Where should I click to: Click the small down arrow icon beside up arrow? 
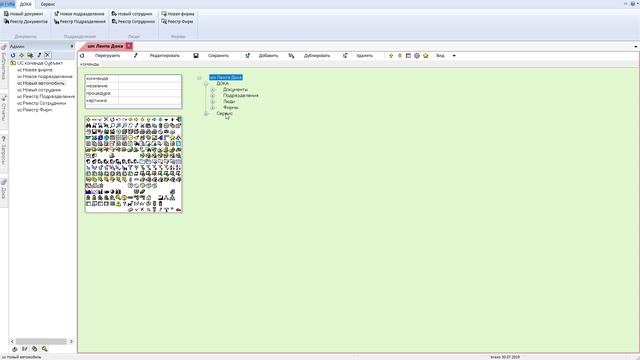(x=400, y=56)
